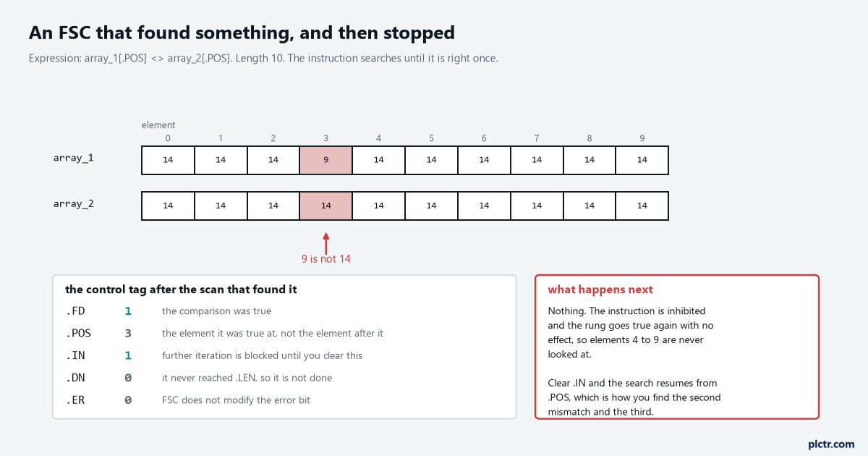
Task: Click the .FD value 1
Action: point(128,311)
